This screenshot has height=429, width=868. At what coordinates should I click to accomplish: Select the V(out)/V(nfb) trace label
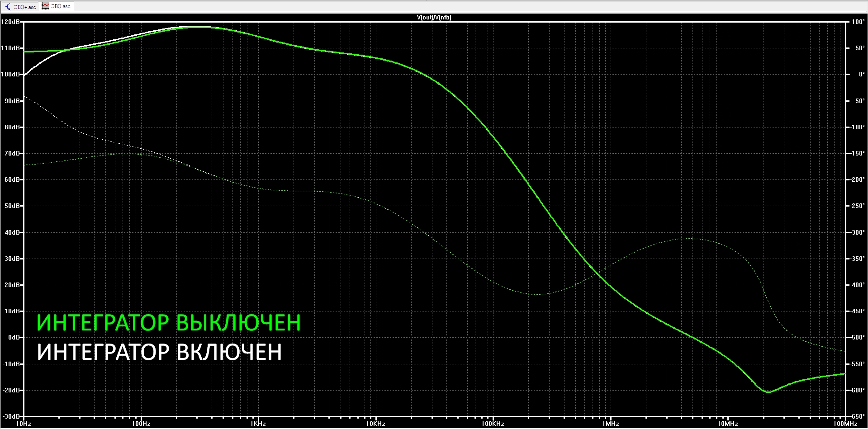click(434, 18)
